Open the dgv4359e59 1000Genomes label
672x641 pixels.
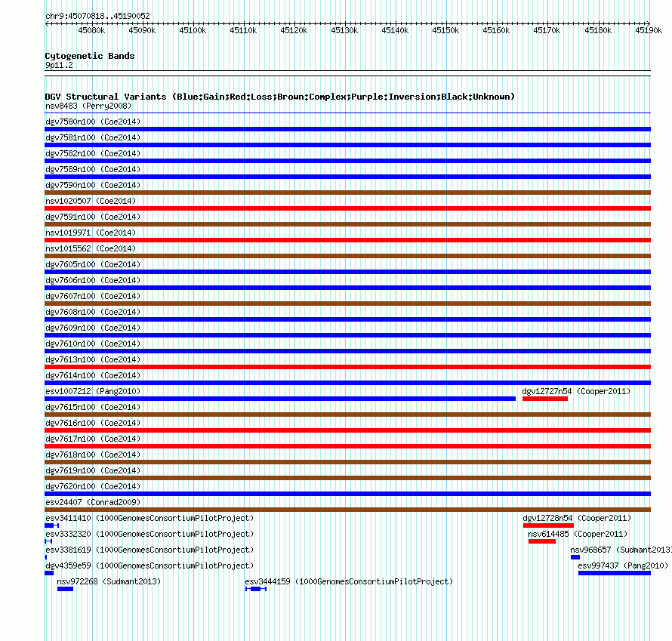tap(150, 565)
